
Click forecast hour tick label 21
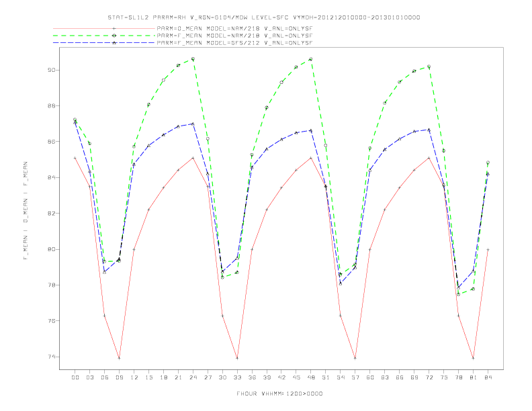[178, 377]
